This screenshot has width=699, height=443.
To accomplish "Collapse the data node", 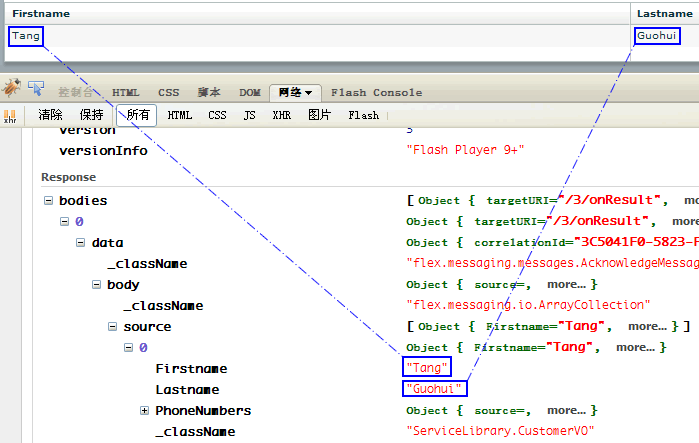I will pyautogui.click(x=80, y=243).
